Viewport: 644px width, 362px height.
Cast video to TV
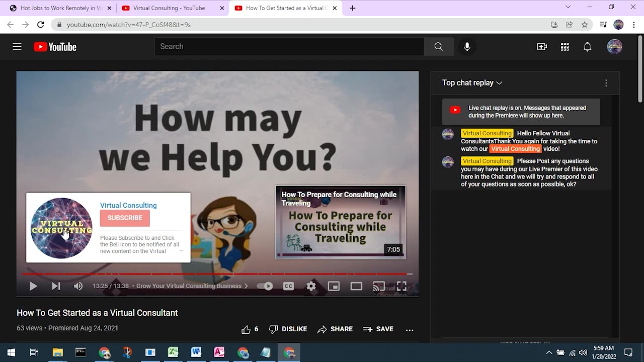point(379,286)
